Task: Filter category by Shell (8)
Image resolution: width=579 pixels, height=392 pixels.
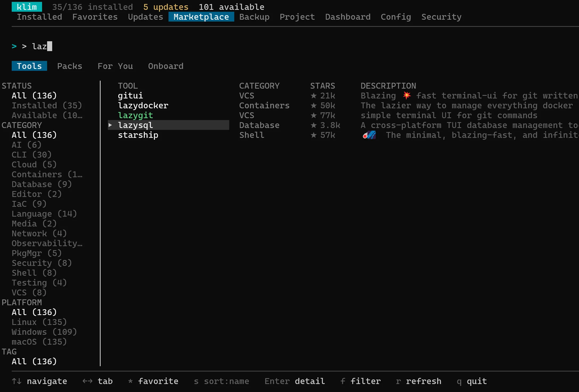Action: point(34,273)
